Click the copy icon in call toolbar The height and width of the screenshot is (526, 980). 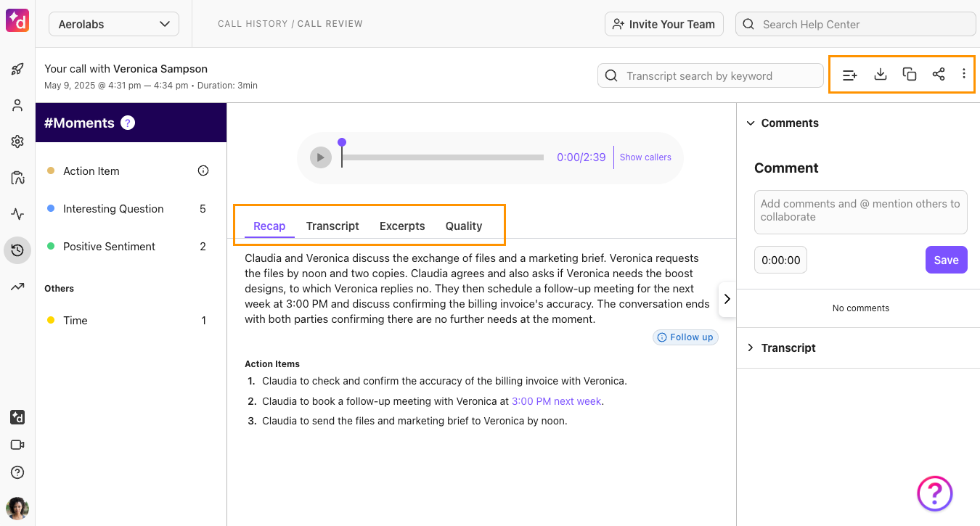(909, 74)
